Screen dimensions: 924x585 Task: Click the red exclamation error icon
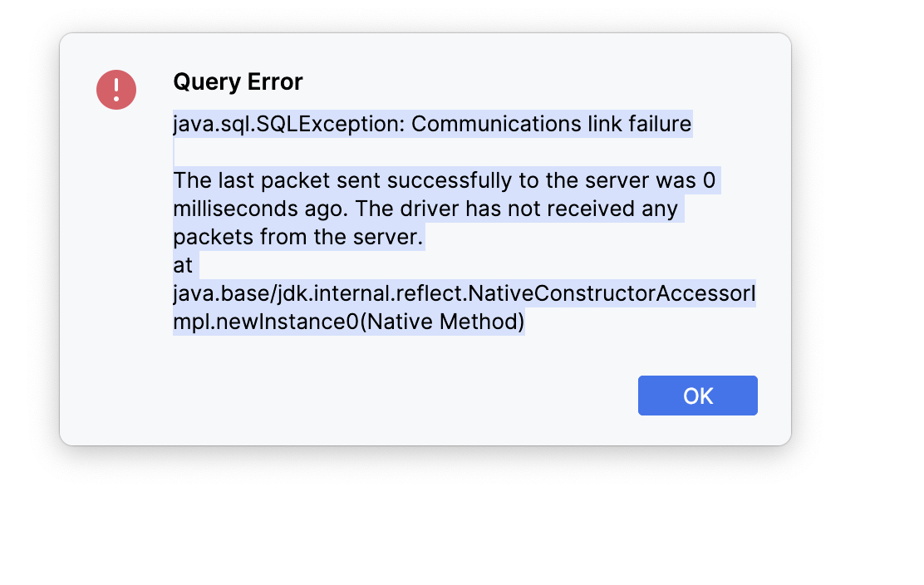116,90
